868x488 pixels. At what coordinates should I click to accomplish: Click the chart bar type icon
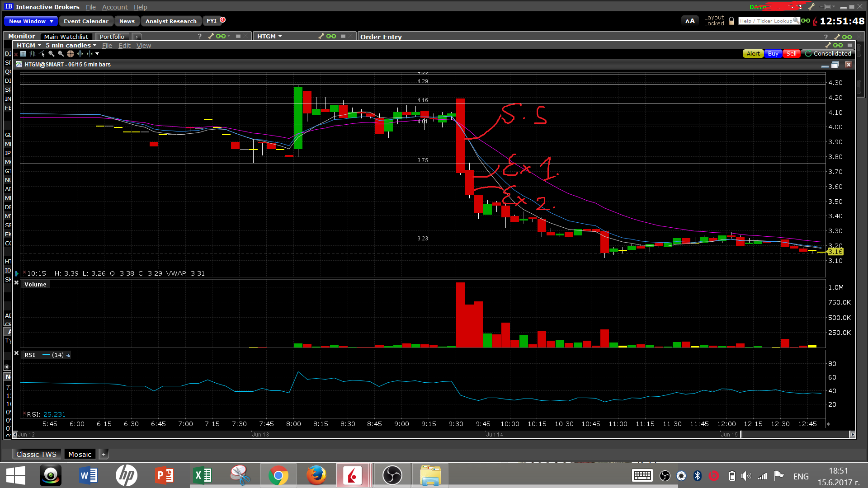click(x=33, y=54)
